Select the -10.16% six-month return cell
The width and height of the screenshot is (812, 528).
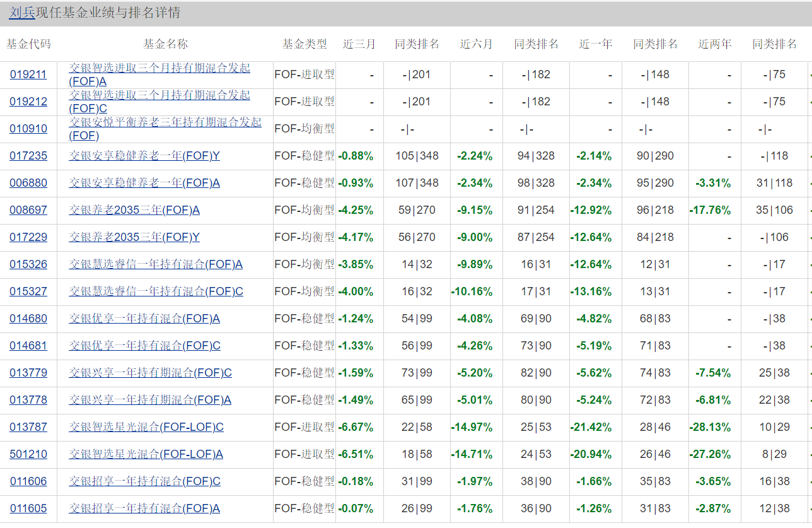(472, 291)
